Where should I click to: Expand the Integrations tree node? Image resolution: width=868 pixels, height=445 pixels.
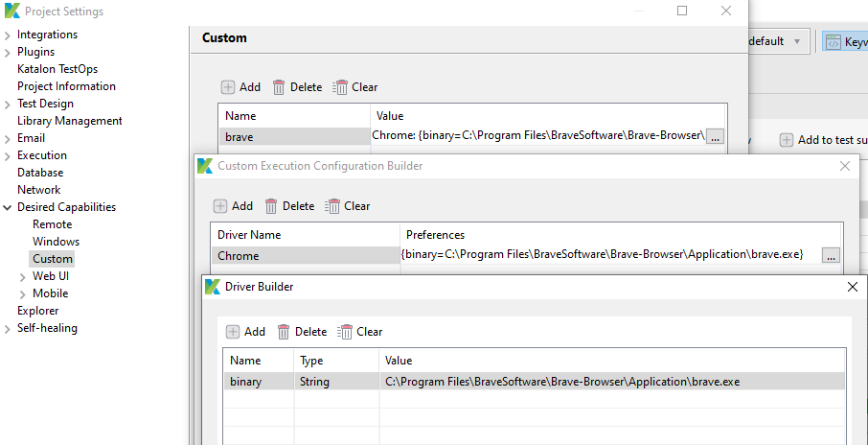[8, 36]
